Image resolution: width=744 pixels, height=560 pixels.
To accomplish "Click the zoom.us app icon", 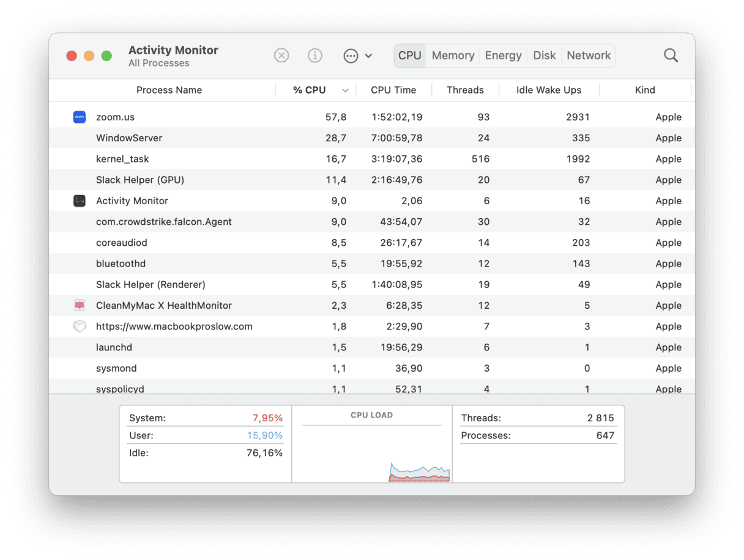I will click(x=79, y=117).
